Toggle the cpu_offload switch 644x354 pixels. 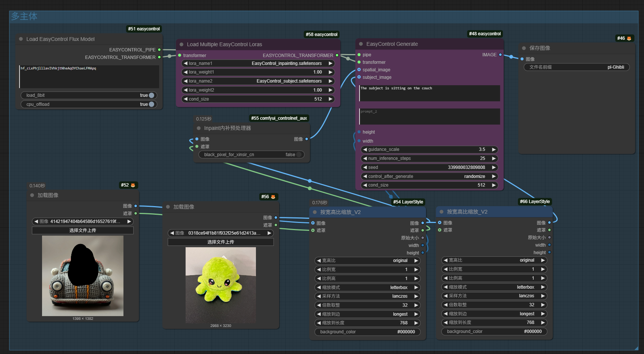click(152, 104)
